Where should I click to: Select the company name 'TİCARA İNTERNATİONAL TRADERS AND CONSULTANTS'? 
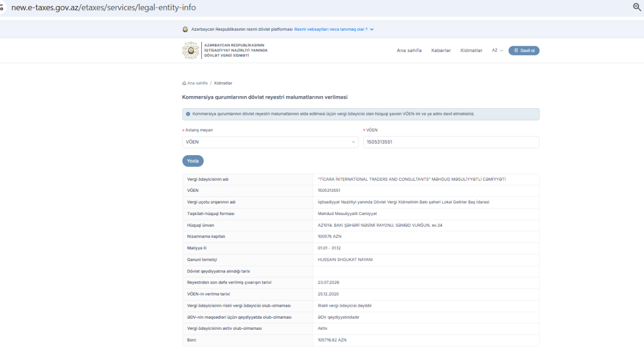[412, 179]
